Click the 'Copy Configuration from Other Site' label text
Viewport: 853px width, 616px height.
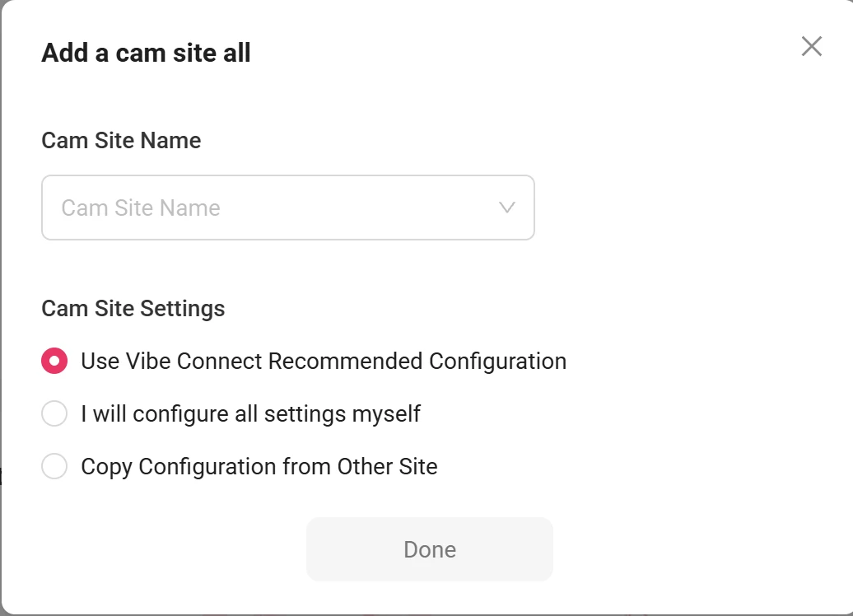coord(259,466)
